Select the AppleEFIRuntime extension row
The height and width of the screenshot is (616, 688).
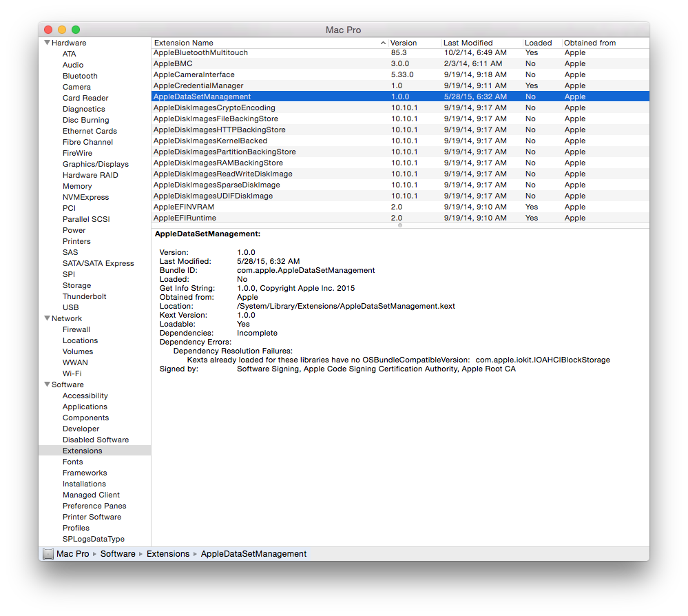pyautogui.click(x=400, y=218)
